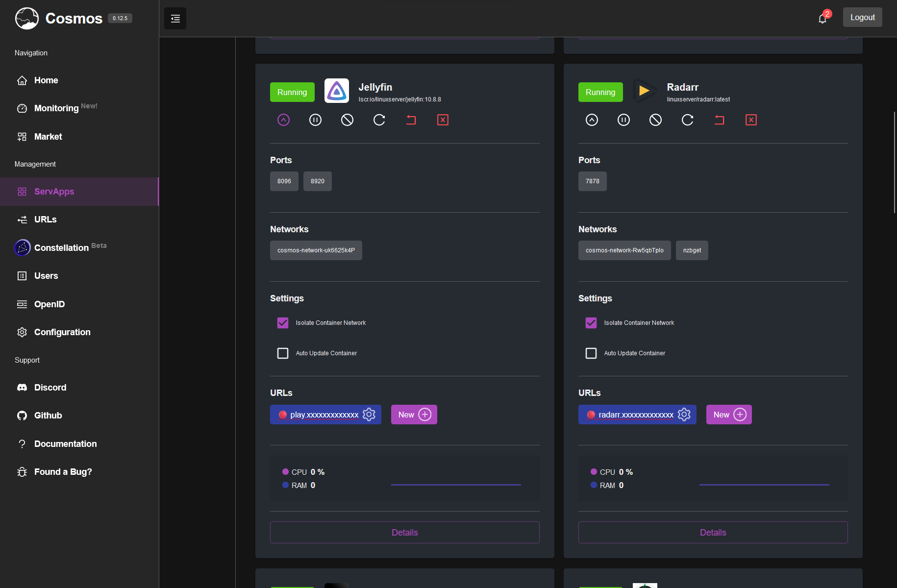The height and width of the screenshot is (588, 897).
Task: Open the Monitoring page
Action: (x=79, y=108)
